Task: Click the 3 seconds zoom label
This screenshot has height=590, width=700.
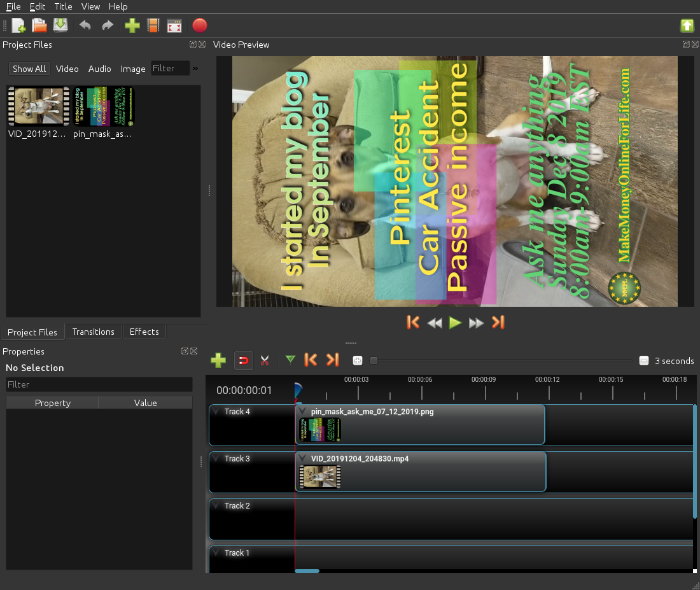Action: click(x=674, y=361)
